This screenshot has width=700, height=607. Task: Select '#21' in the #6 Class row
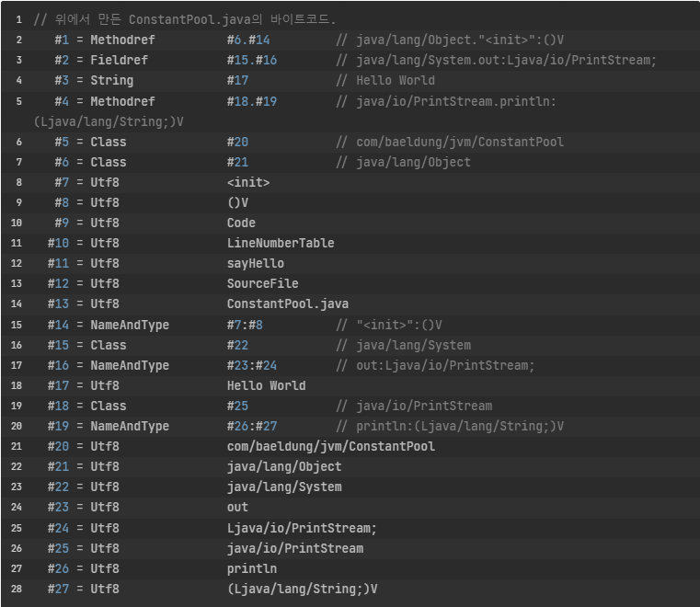coord(237,162)
